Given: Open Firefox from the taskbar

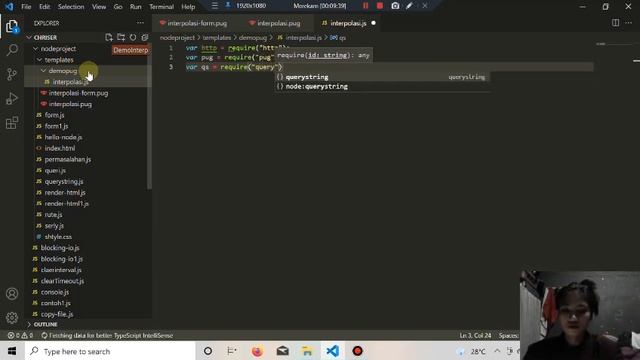Looking at the screenshot, I should click(x=257, y=351).
